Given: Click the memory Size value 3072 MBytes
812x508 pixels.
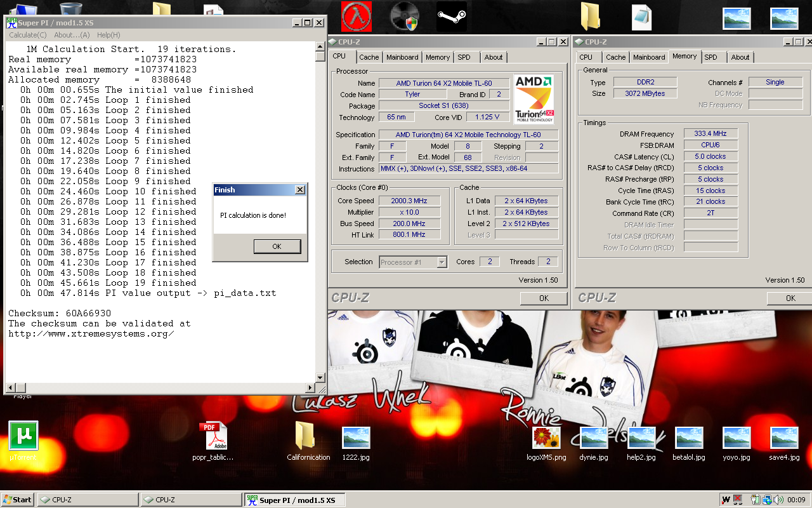Looking at the screenshot, I should point(646,93).
